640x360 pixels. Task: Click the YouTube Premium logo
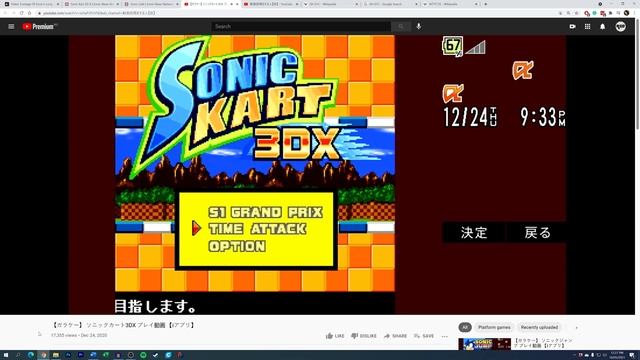coord(40,27)
